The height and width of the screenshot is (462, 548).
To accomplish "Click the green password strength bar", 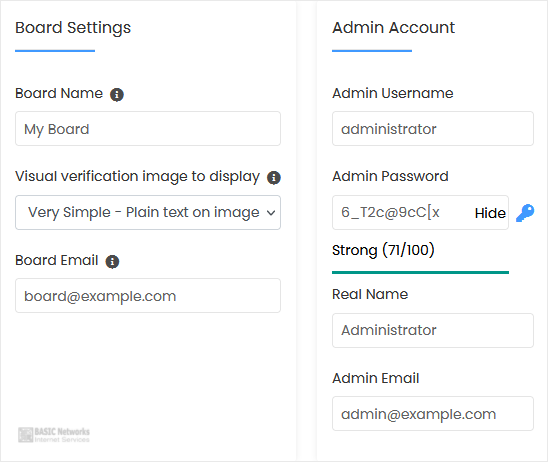I will 420,272.
